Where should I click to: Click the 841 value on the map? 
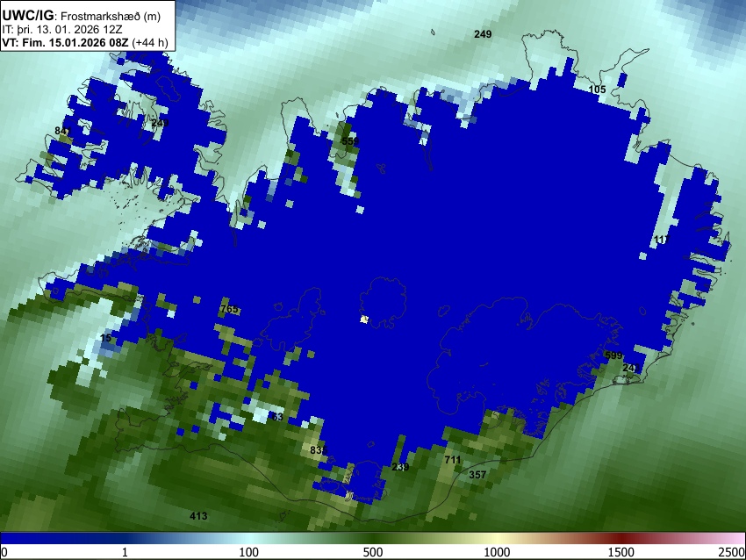63,131
